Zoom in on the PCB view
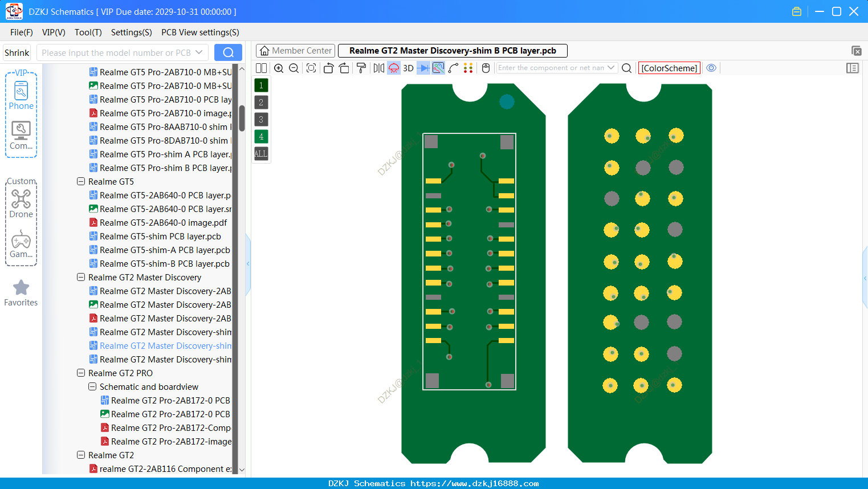This screenshot has width=868, height=489. 279,68
